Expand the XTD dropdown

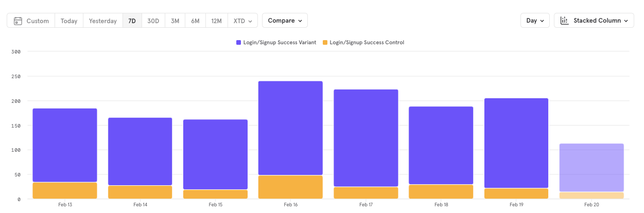242,21
